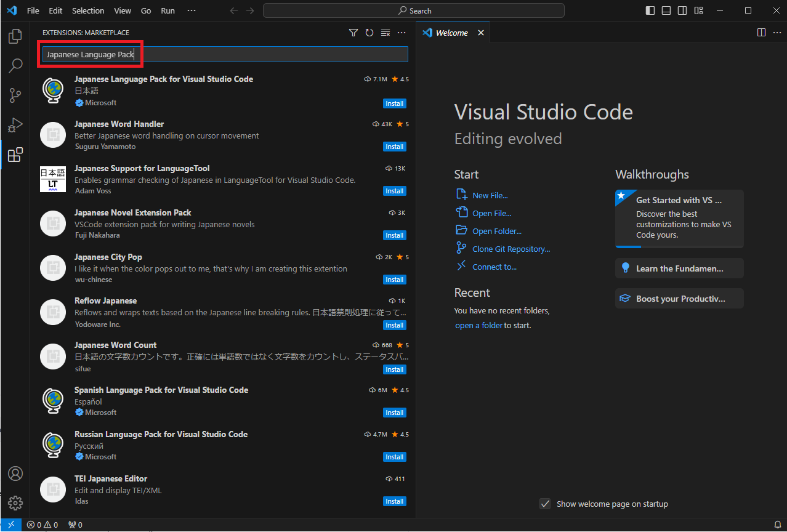This screenshot has width=787, height=532.
Task: Toggle Show welcome page on startup
Action: point(545,504)
